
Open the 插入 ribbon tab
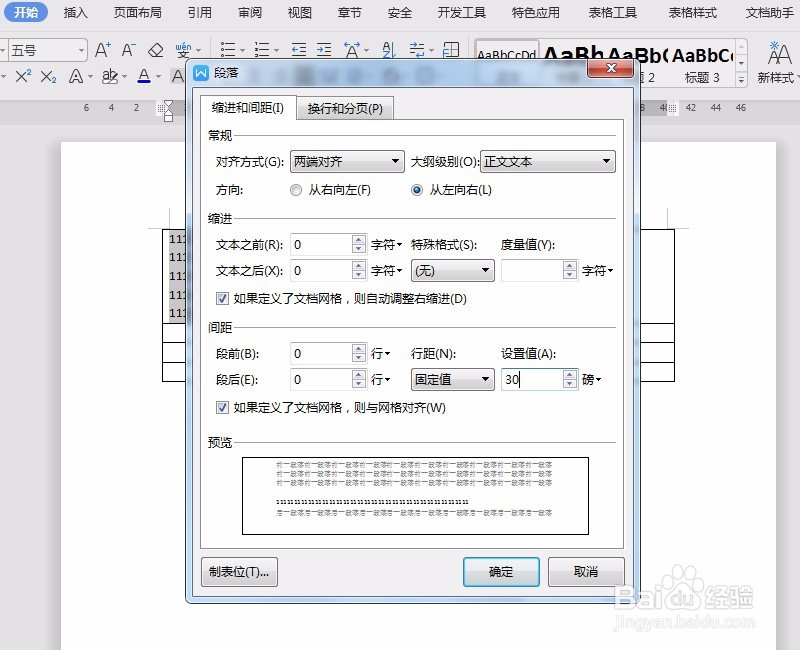click(75, 13)
